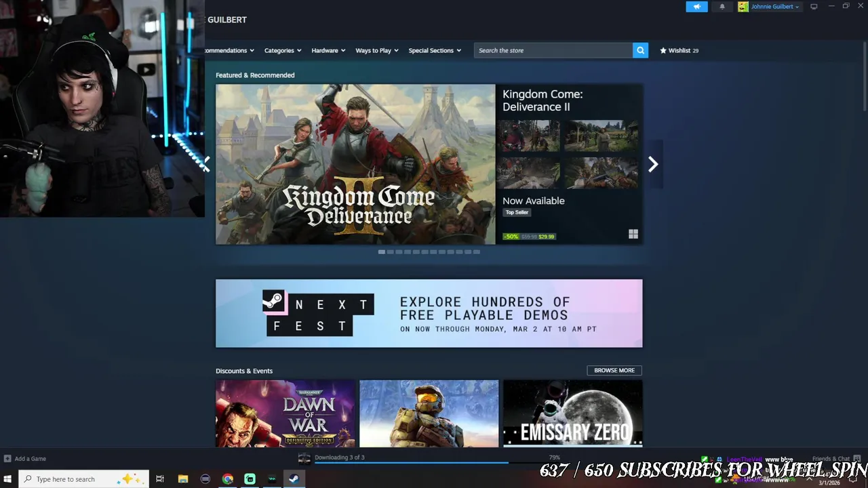Expand the Categories menu

click(283, 50)
